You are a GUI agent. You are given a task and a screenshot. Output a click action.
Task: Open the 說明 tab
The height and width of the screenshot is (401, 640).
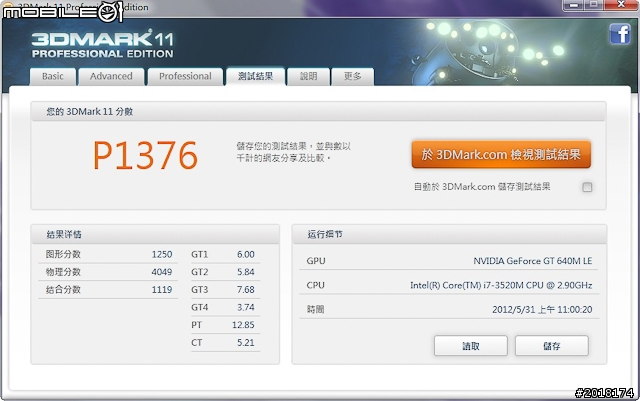[x=308, y=76]
